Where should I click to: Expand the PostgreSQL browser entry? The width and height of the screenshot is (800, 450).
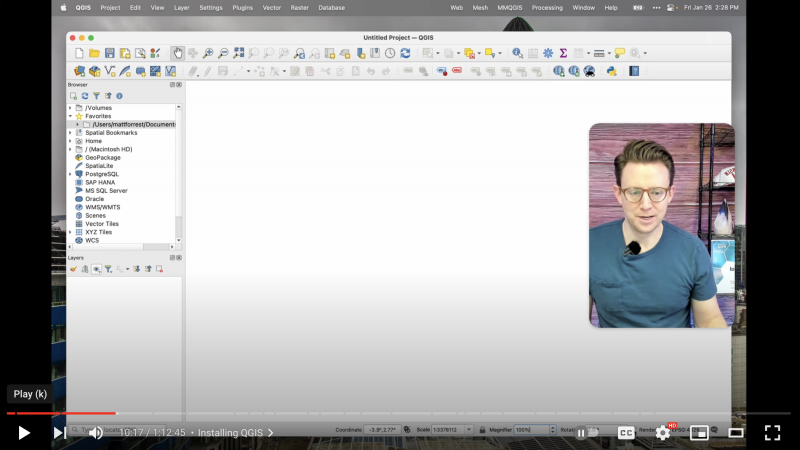tap(70, 174)
